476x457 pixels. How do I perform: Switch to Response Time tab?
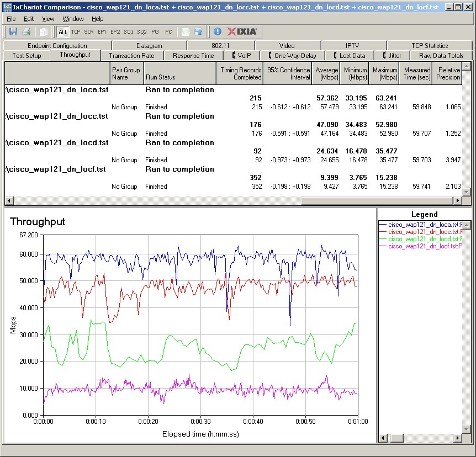click(193, 56)
